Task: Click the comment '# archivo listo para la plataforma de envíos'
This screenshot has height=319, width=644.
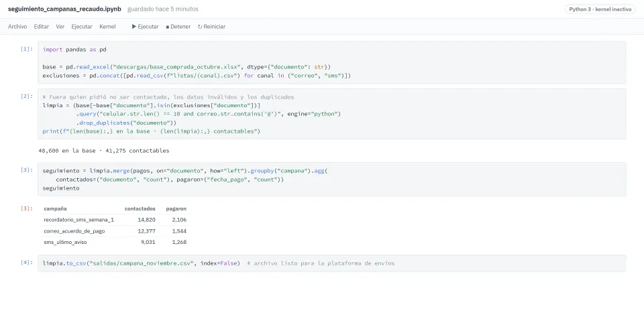Action: [321, 263]
